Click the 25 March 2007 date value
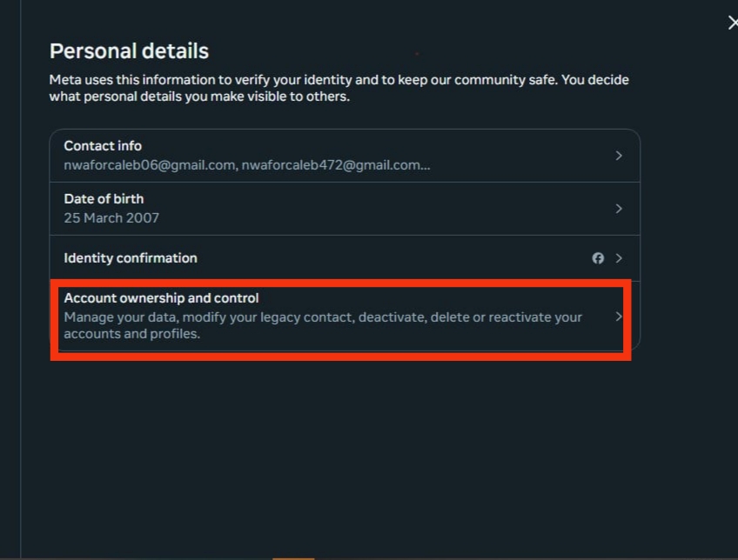Image resolution: width=738 pixels, height=560 pixels. point(111,217)
